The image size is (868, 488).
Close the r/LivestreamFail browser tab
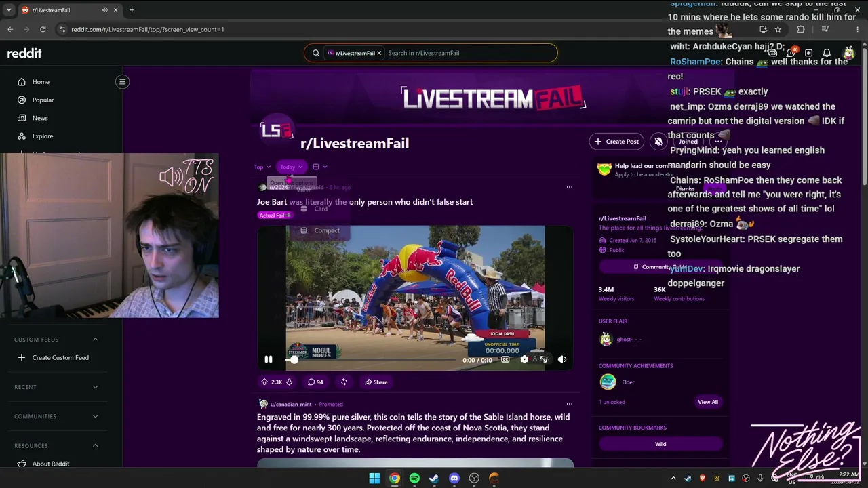tap(116, 10)
